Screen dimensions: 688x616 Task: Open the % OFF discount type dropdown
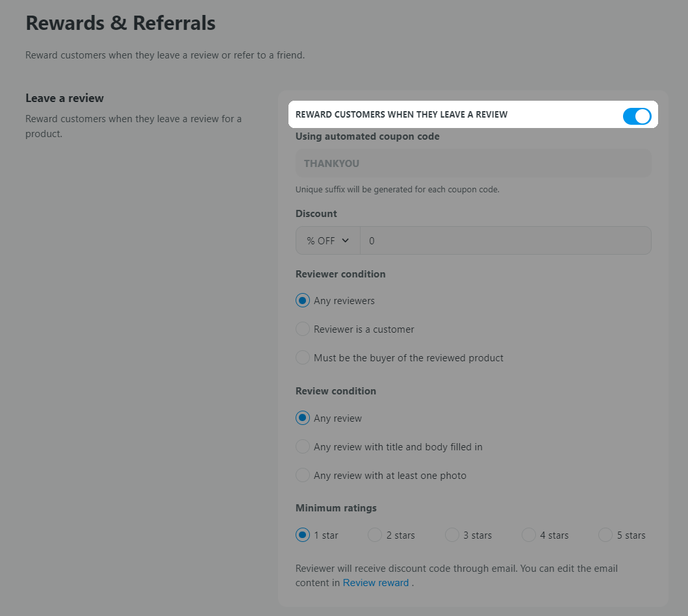(x=328, y=240)
